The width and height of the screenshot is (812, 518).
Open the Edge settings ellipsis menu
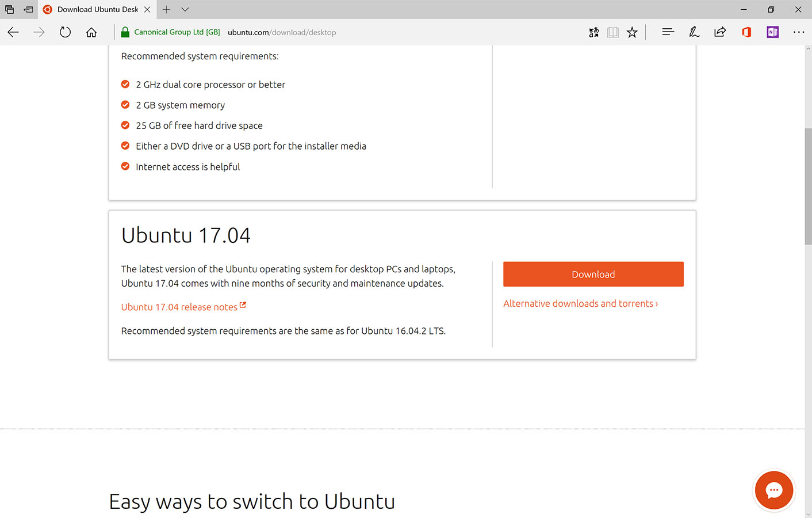pyautogui.click(x=799, y=32)
